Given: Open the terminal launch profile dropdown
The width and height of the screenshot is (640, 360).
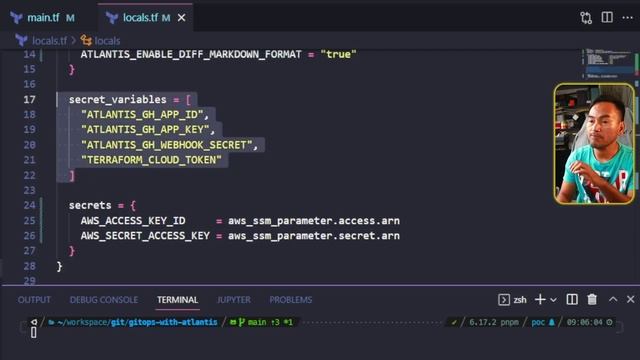Looking at the screenshot, I should (553, 300).
